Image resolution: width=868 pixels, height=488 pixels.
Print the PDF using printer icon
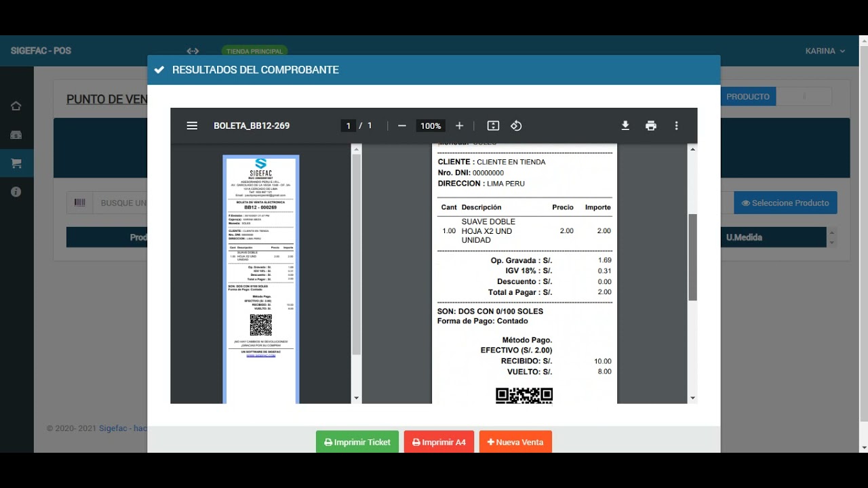(x=651, y=125)
